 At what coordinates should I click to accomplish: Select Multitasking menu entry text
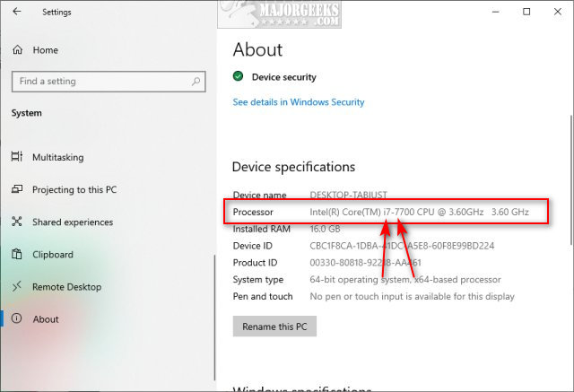tap(57, 157)
